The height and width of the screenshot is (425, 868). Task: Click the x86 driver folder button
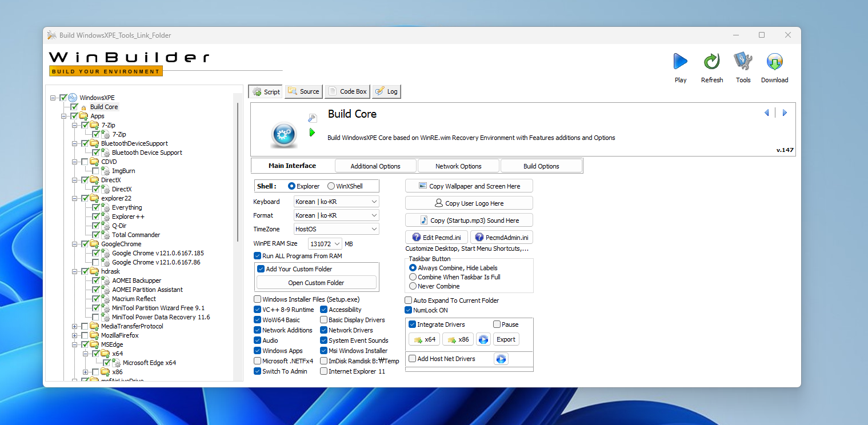coord(458,339)
